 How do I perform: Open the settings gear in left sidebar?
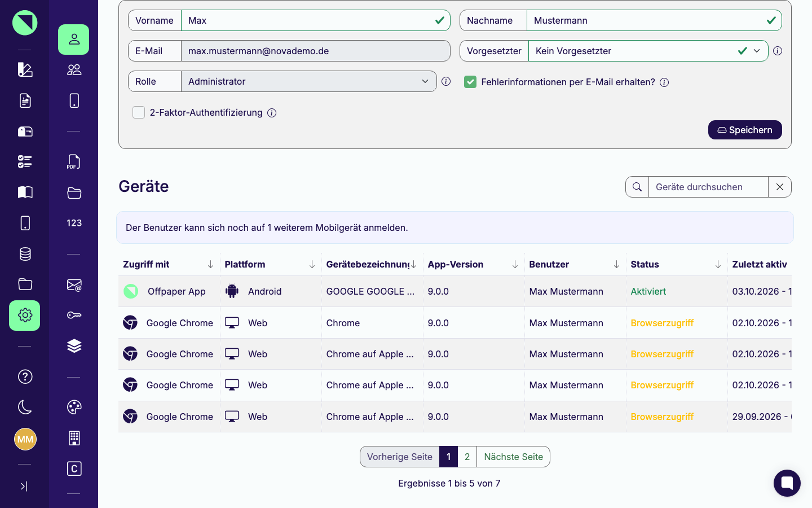pyautogui.click(x=25, y=316)
